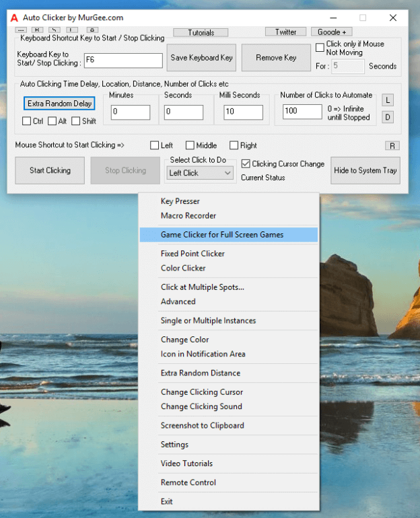Select Advanced in the context menu

click(229, 301)
